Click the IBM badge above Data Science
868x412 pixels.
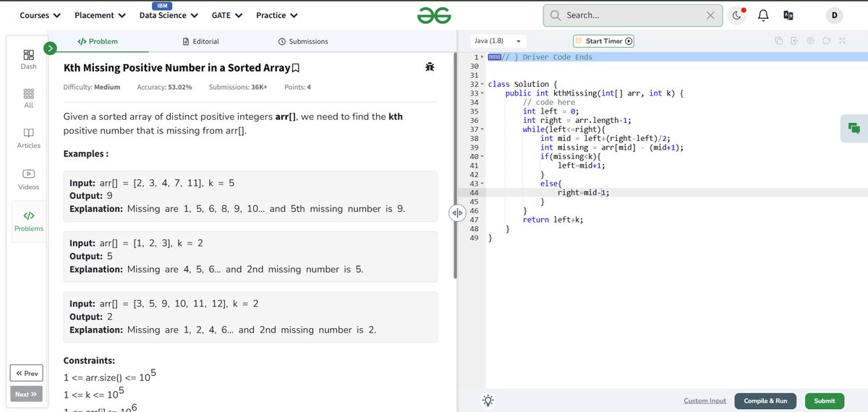[x=162, y=5]
